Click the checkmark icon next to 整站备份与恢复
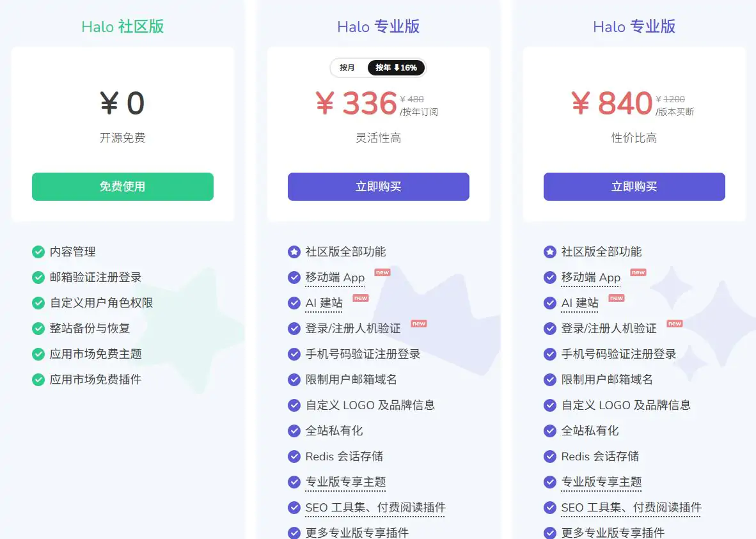Image resolution: width=756 pixels, height=539 pixels. pos(38,328)
